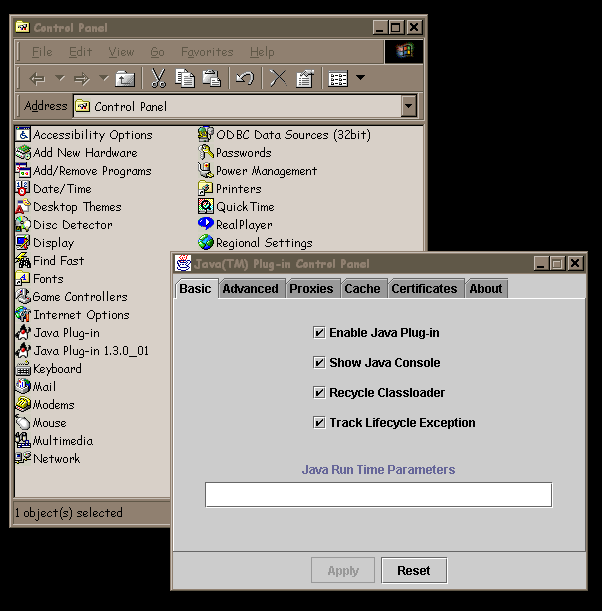Click the Reset button
Screen dimensions: 602x611
(414, 570)
